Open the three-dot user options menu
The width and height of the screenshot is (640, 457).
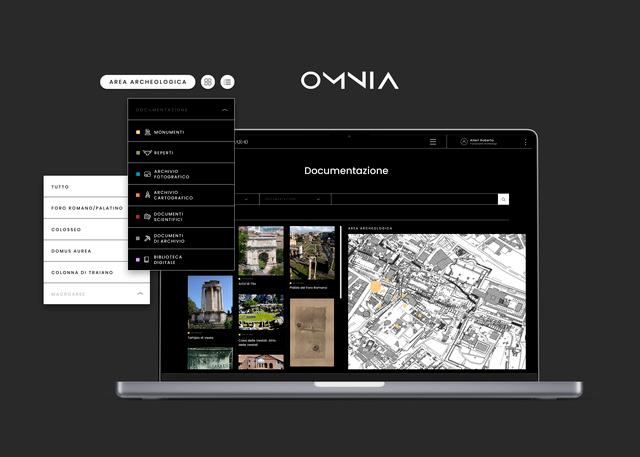pyautogui.click(x=525, y=142)
